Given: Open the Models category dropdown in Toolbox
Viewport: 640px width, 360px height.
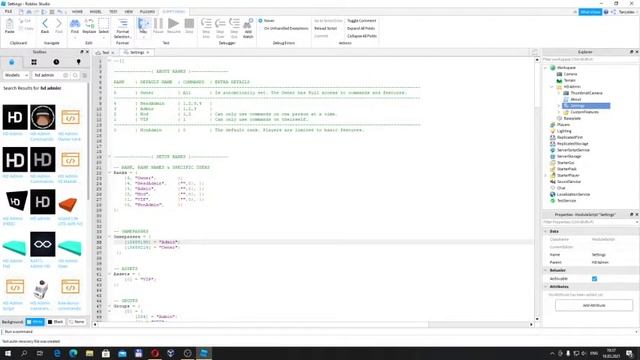Looking at the screenshot, I should tap(16, 75).
